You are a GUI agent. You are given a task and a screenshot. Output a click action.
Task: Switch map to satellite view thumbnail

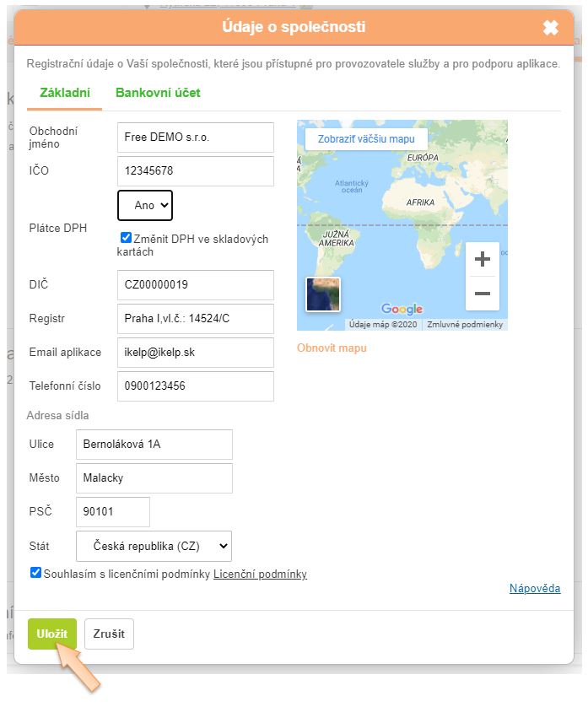(323, 294)
